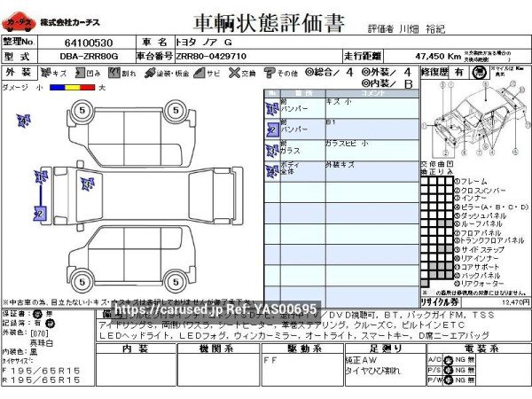Toggle the P/W status indicator

(450, 379)
